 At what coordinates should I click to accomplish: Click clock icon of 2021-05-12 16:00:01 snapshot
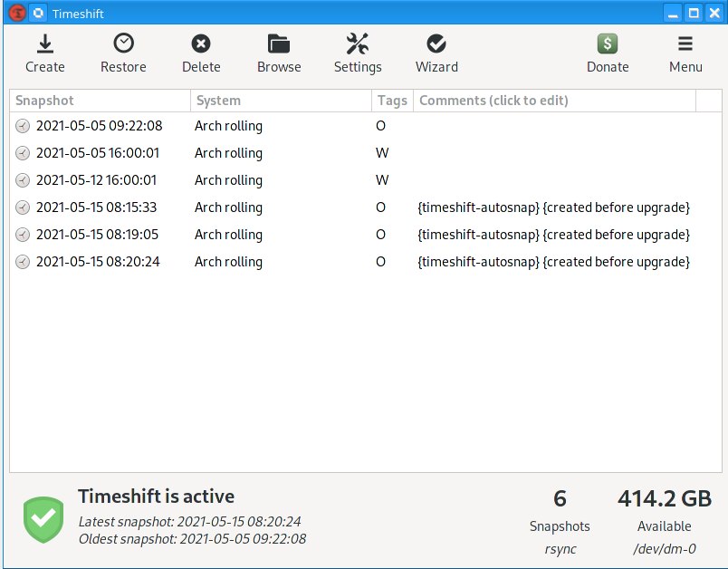pyautogui.click(x=23, y=180)
